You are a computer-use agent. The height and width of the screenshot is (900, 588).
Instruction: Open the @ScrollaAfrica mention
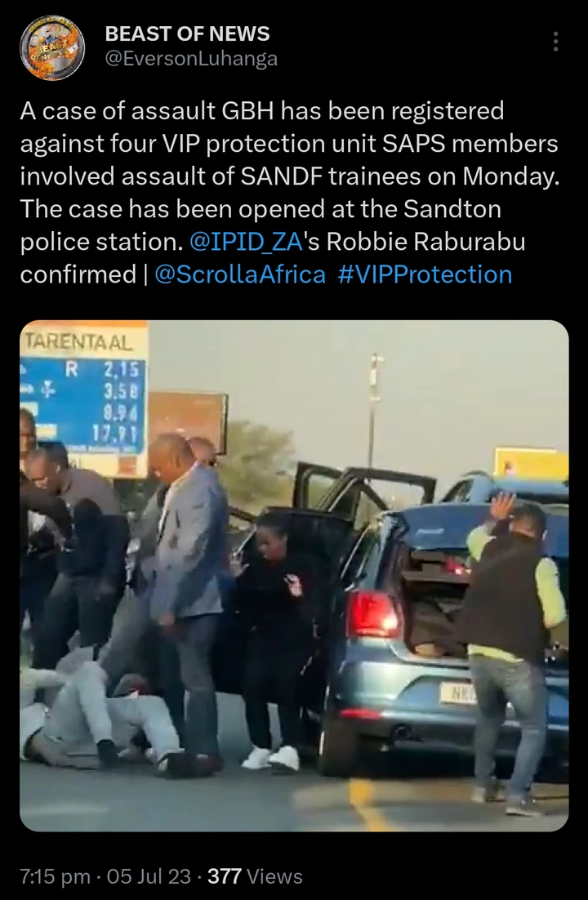coord(240,274)
